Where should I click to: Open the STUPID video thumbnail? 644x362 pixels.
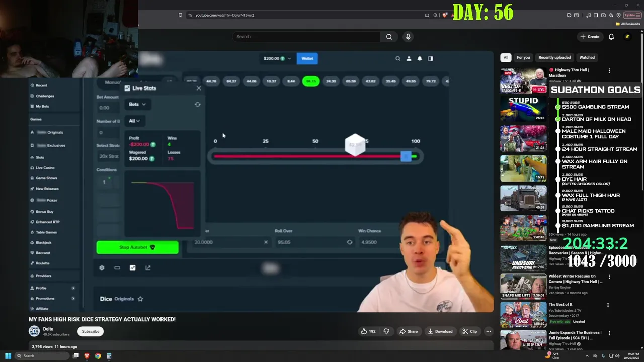pos(523,109)
